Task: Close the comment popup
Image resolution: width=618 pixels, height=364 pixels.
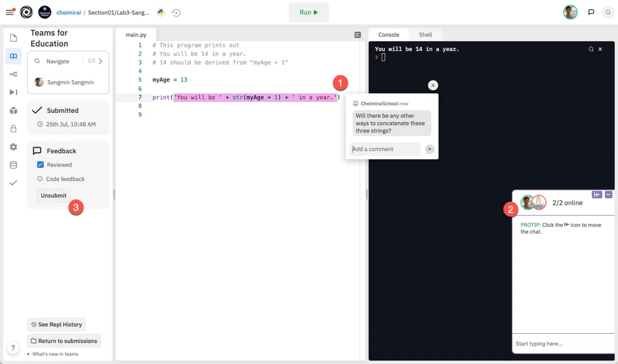Action: click(433, 85)
